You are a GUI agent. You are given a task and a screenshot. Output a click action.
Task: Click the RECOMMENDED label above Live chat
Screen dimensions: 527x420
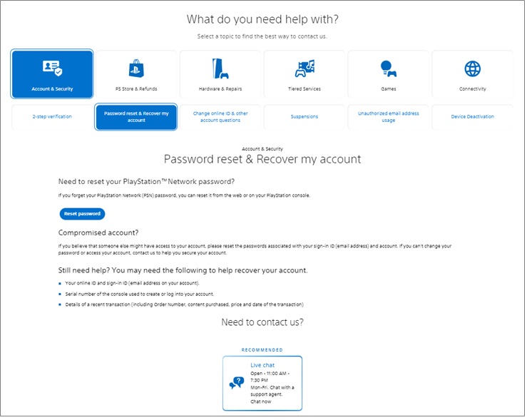click(262, 350)
